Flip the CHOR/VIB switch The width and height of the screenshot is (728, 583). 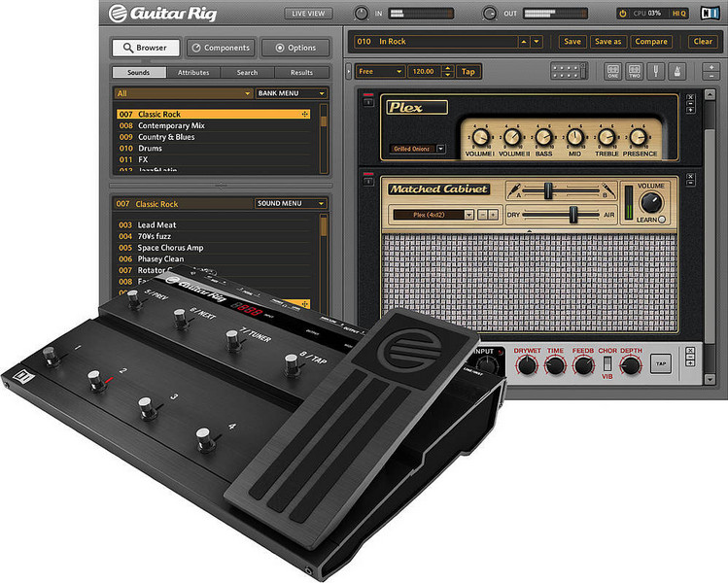pos(607,365)
